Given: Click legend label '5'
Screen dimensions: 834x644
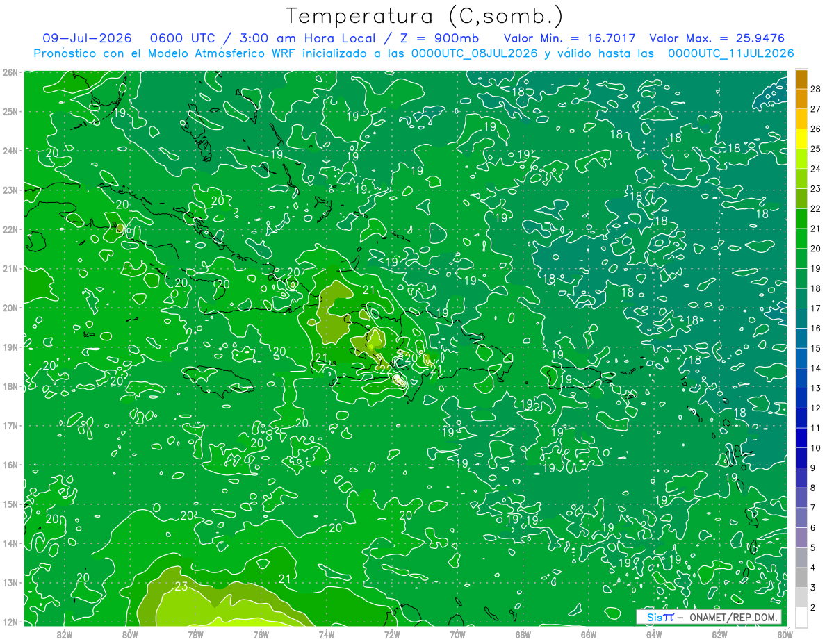Looking at the screenshot, I should coord(813,547).
